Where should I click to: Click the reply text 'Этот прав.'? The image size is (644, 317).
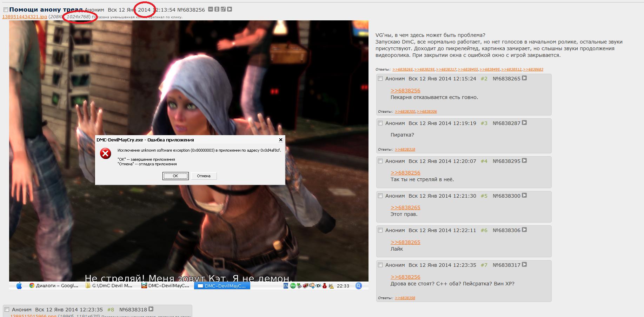point(404,214)
